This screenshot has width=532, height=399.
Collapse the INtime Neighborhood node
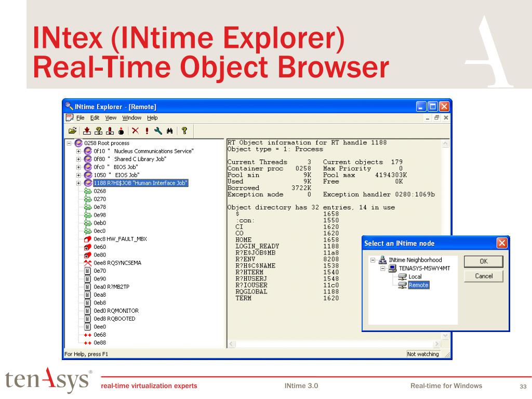(x=373, y=260)
